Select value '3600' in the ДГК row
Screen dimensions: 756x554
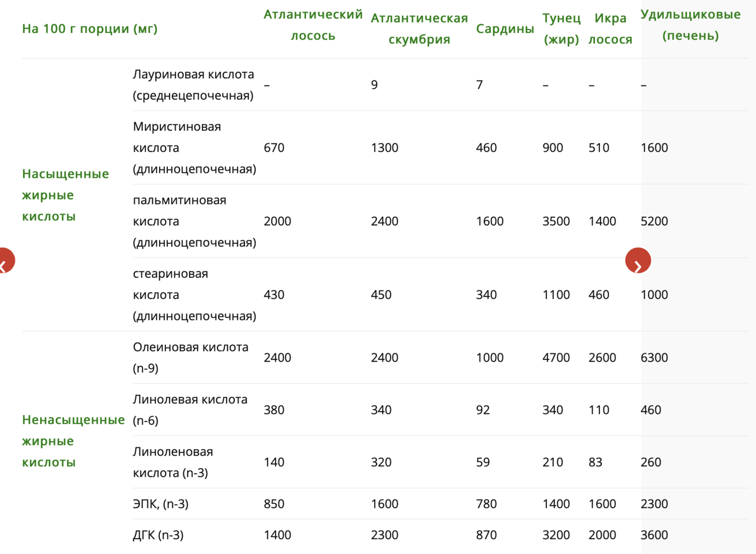point(654,535)
